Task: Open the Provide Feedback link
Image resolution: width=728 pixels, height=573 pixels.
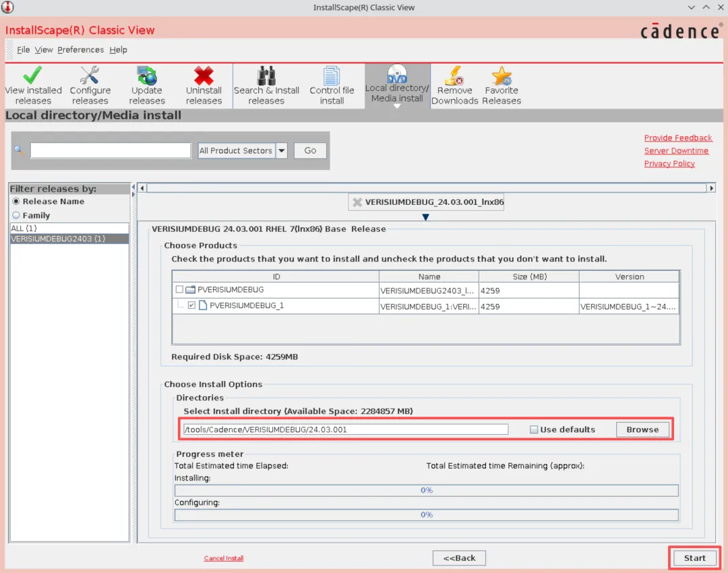Action: click(x=678, y=138)
